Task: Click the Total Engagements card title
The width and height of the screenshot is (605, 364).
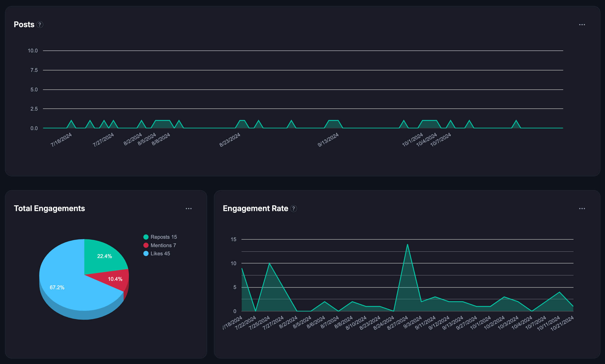Action: (49, 208)
